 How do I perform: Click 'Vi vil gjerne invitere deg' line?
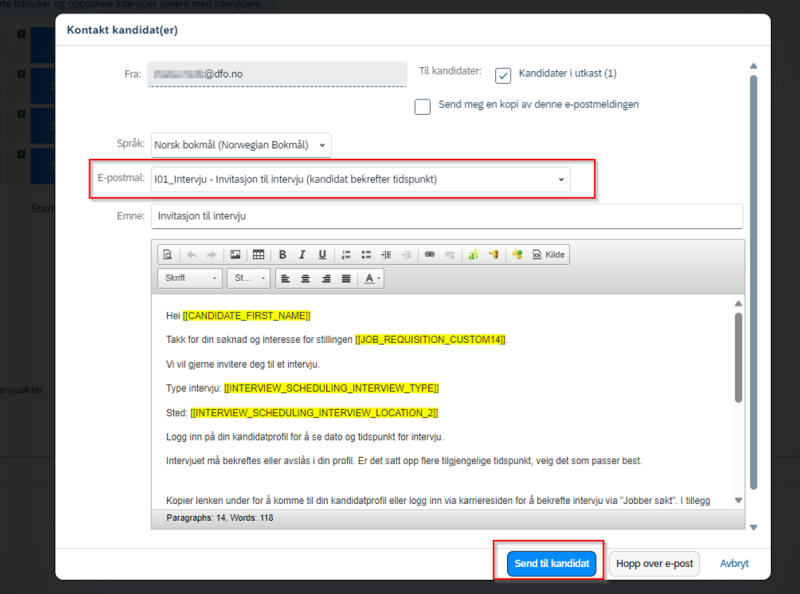242,364
